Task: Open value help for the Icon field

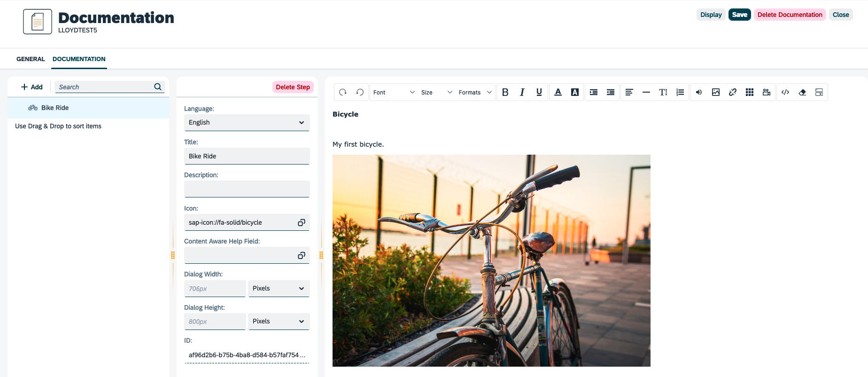Action: [302, 222]
